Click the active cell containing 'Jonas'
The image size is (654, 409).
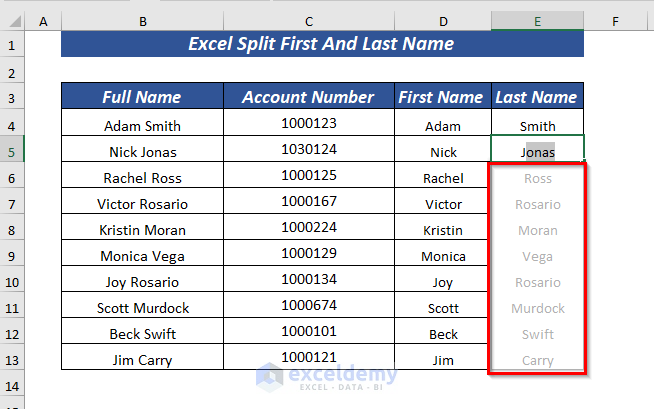[537, 152]
